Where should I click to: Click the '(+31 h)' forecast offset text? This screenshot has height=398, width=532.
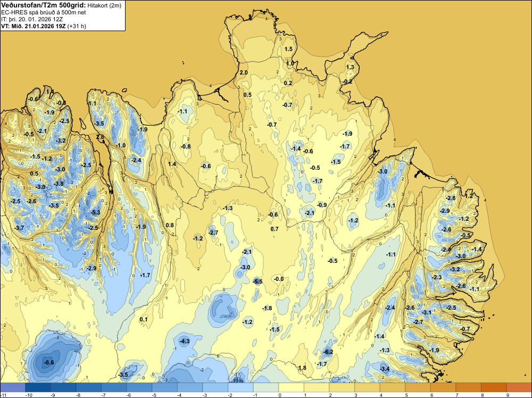tap(77, 26)
